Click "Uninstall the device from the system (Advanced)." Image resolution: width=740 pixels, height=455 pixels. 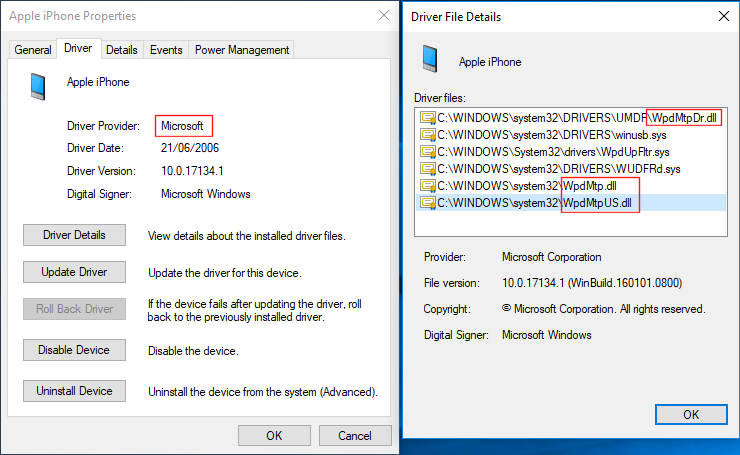[263, 392]
